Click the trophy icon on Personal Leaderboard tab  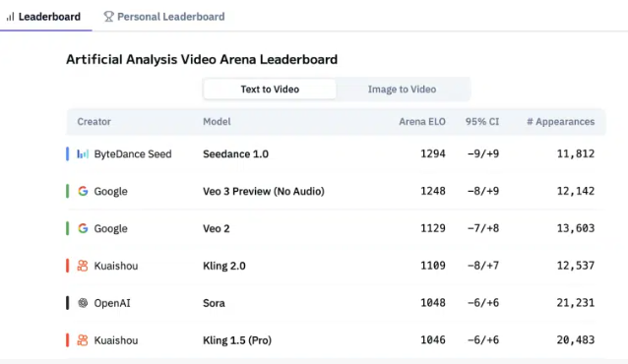click(108, 17)
